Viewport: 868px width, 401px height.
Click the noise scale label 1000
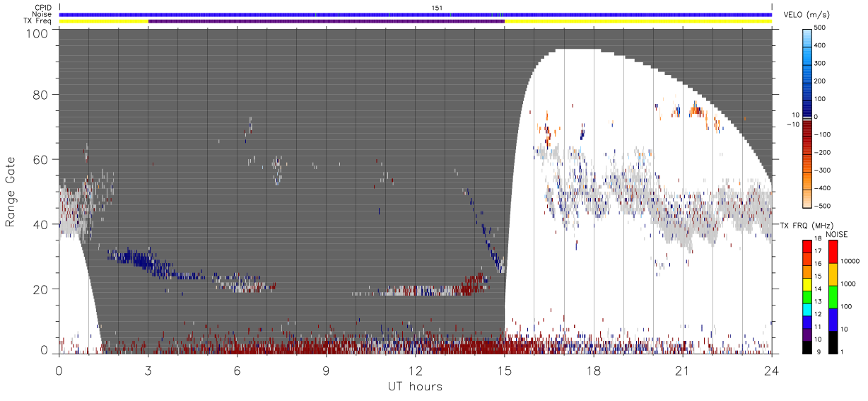pyautogui.click(x=848, y=284)
